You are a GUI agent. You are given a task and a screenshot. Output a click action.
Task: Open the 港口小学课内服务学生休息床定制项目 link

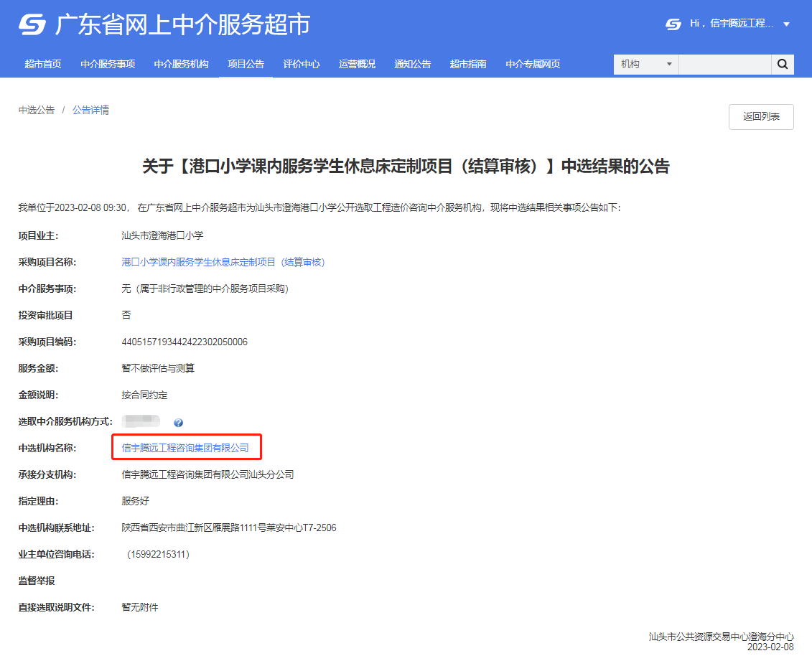pos(223,262)
